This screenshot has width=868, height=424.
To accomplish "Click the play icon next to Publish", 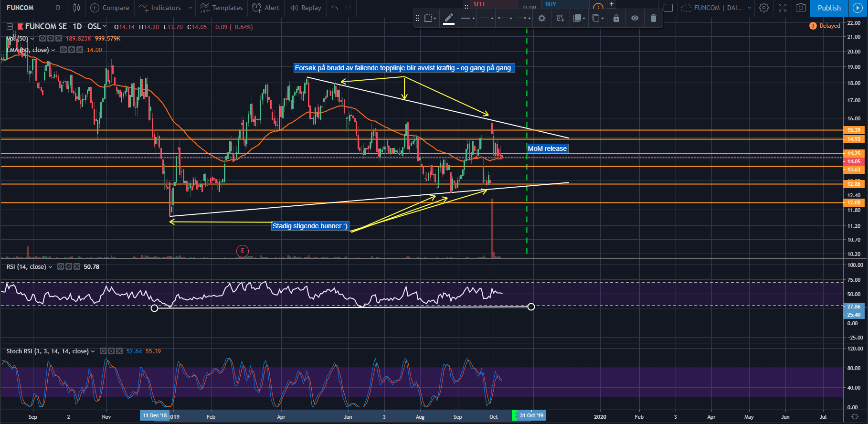I will (x=857, y=8).
